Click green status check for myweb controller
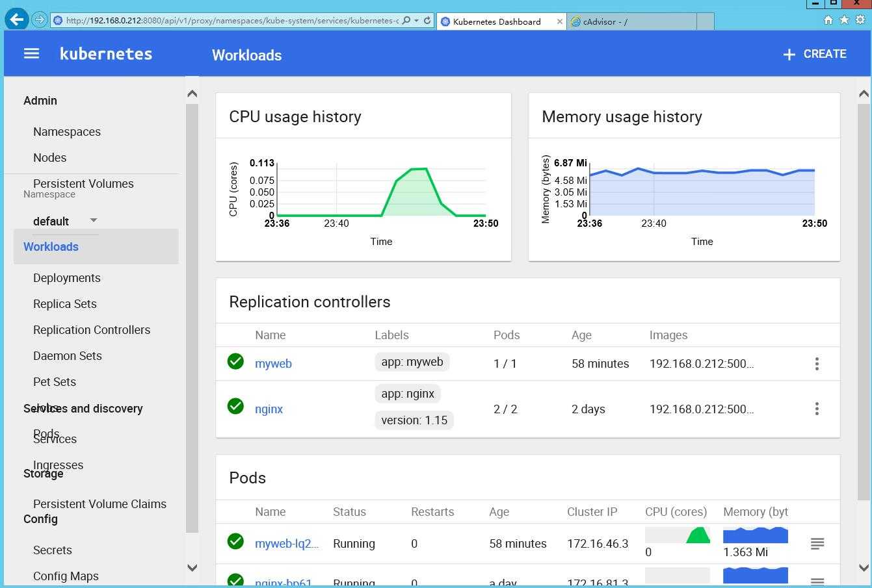 [235, 361]
